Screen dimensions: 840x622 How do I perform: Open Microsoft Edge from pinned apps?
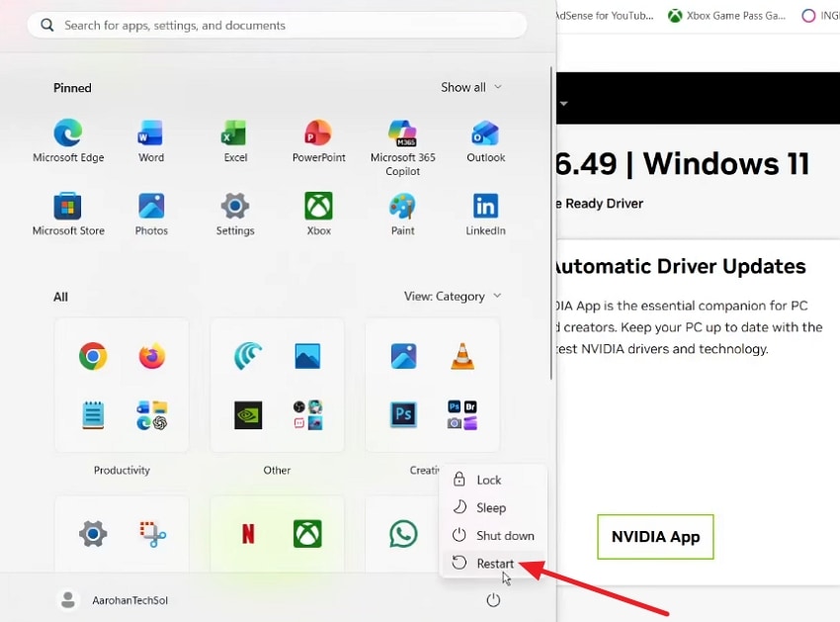(x=68, y=141)
